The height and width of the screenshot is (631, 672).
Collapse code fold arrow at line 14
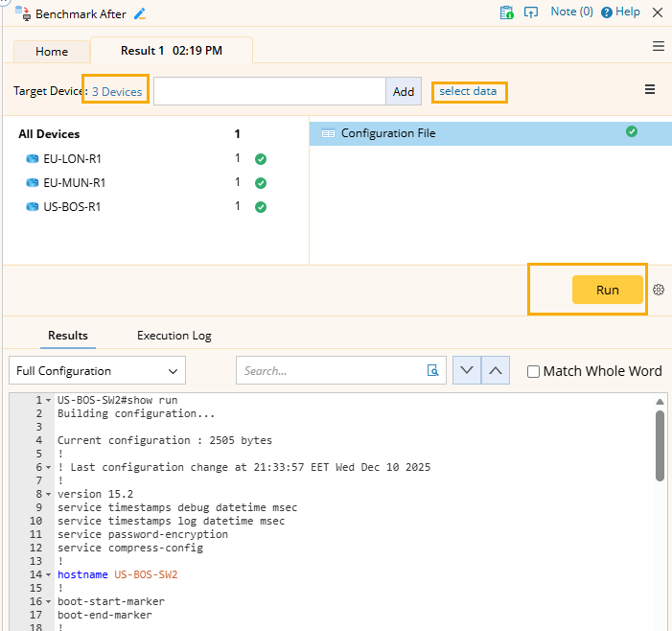pos(49,575)
